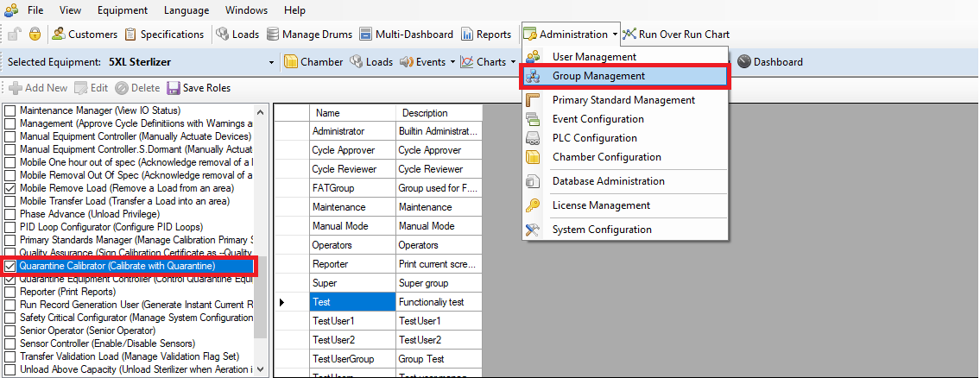
Task: Uncheck Quarantine Calibrator role checkbox
Action: 10,267
